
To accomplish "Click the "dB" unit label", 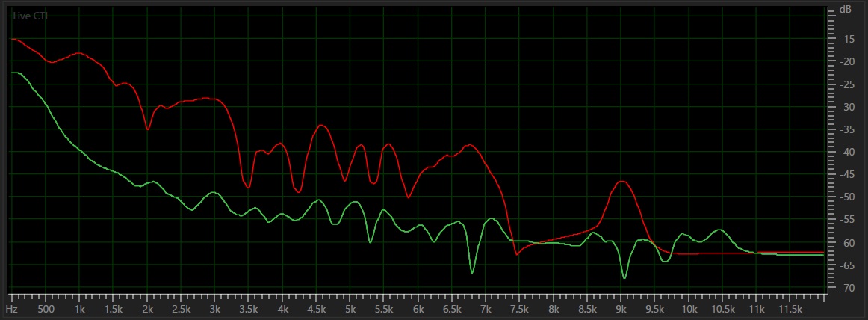I will click(846, 10).
